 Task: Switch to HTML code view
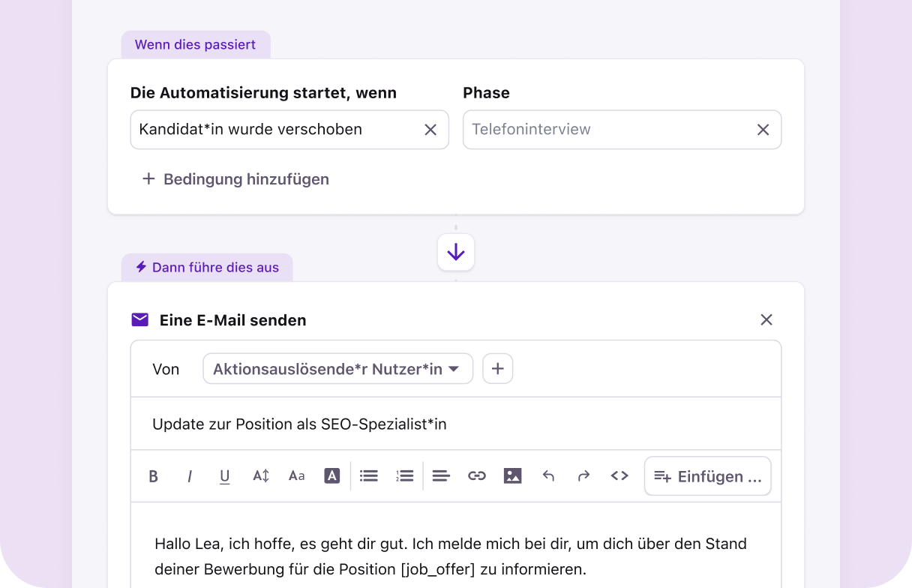pos(619,475)
